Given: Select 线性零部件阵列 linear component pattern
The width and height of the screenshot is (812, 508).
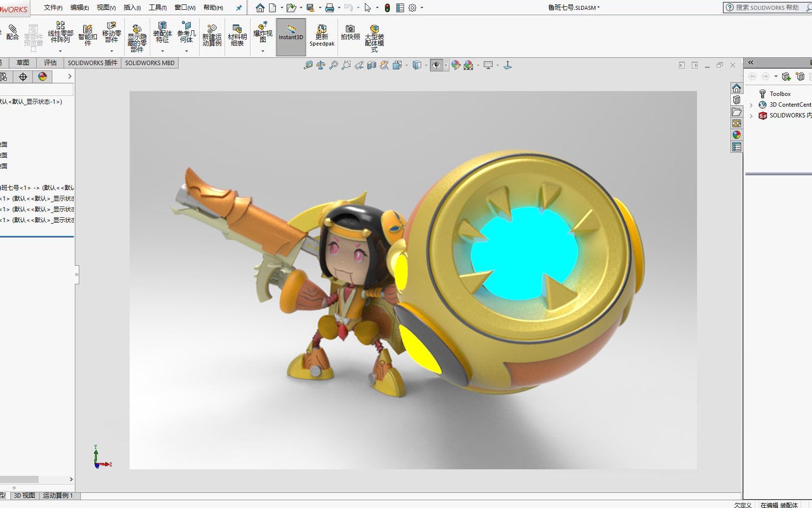Looking at the screenshot, I should tap(60, 32).
